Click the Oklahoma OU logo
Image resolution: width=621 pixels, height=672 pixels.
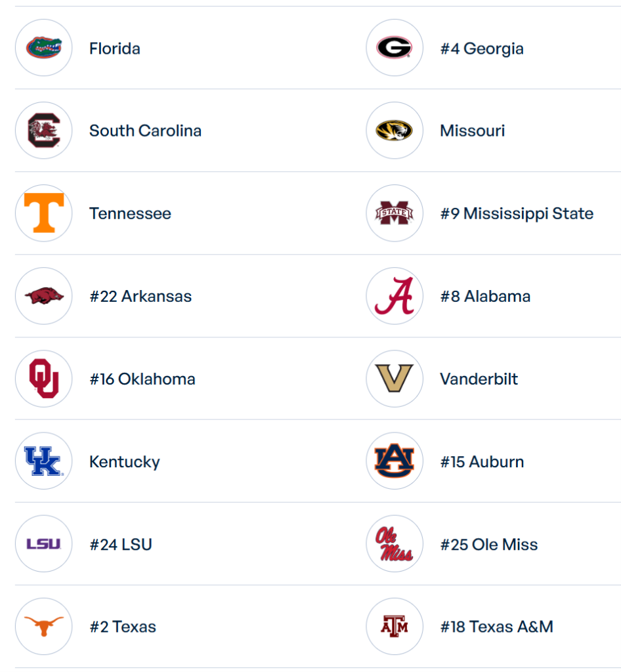[44, 379]
